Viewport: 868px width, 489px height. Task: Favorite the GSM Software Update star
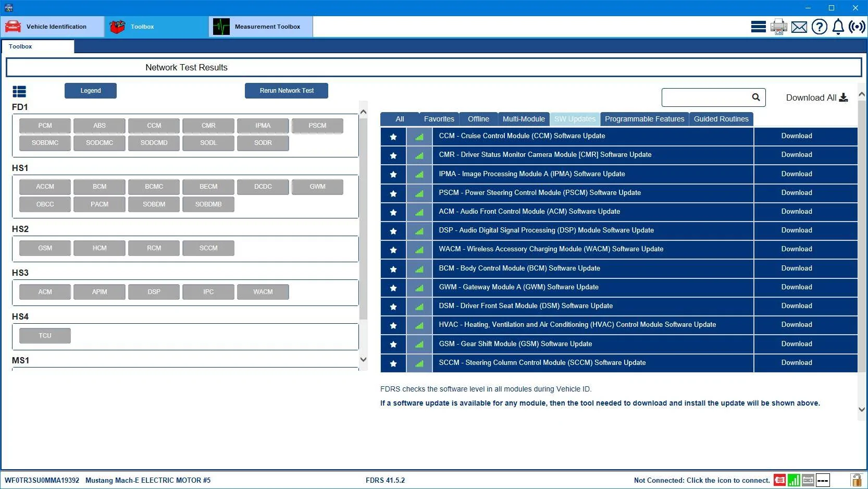393,345
